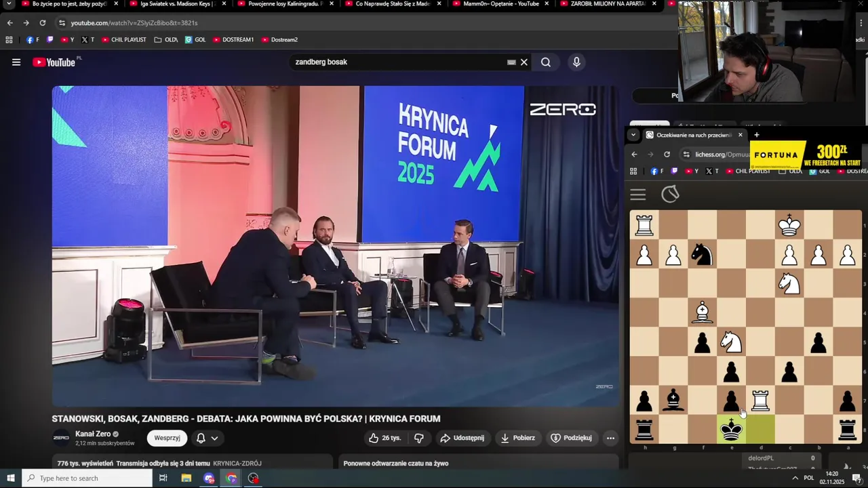Show hidden system tray icons chevron
The height and width of the screenshot is (488, 868).
coord(795,479)
